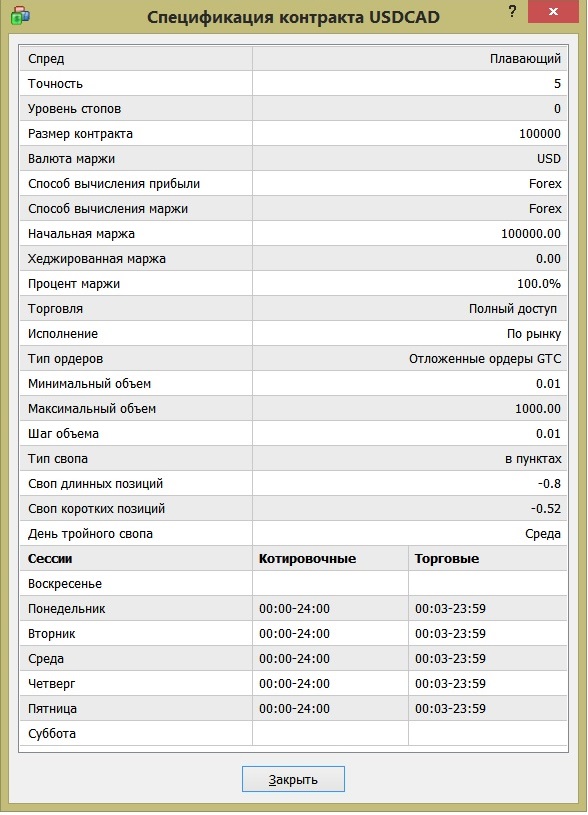Click the -0.52 short swap value
Screen dimensions: 588x815
point(546,508)
